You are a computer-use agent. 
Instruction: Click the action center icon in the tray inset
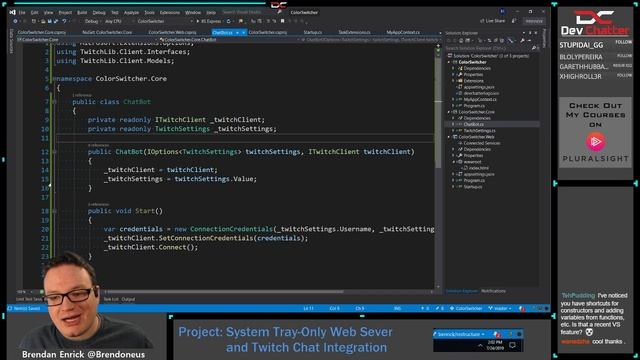click(x=512, y=345)
